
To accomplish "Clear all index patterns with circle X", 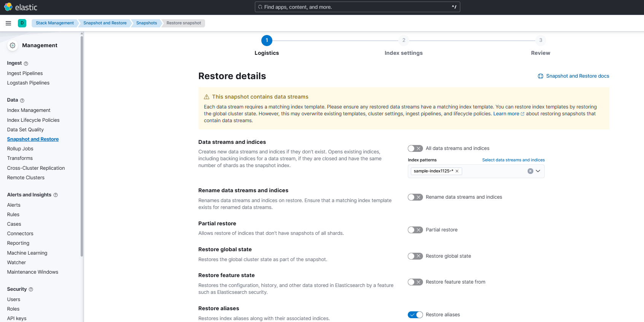I will (530, 171).
